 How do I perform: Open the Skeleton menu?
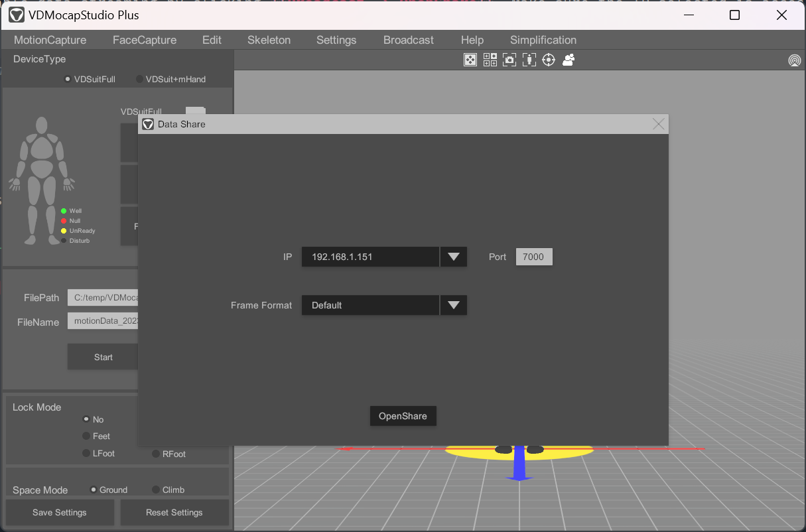point(269,40)
